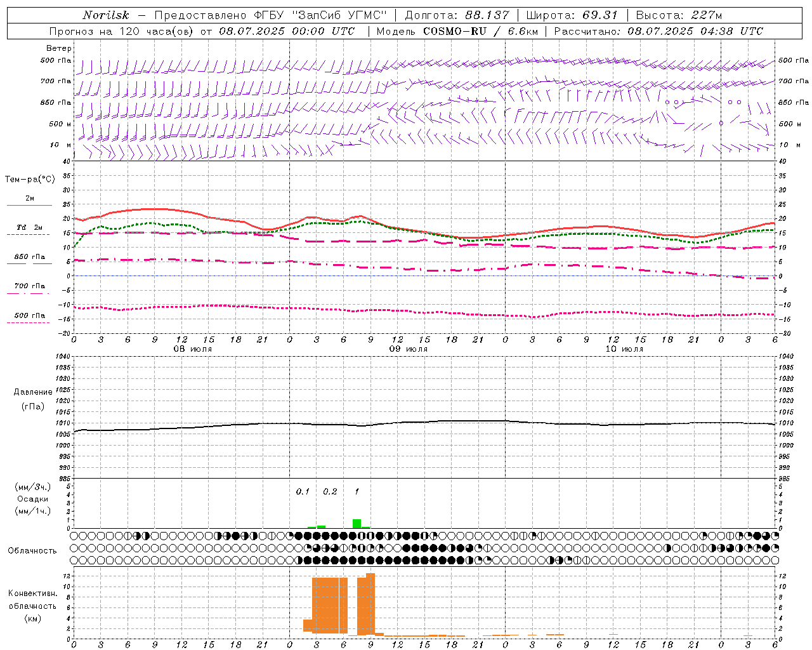Click the Td 2м legend label
This screenshot has width=812, height=650.
click(x=30, y=227)
